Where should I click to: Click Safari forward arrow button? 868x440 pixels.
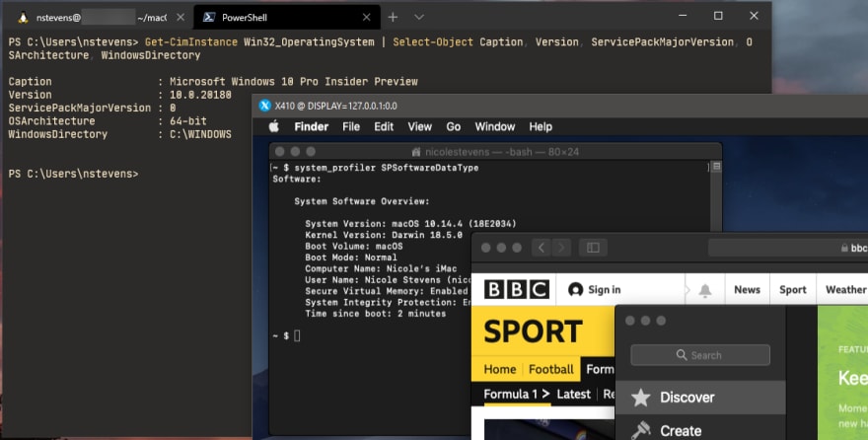(x=561, y=248)
